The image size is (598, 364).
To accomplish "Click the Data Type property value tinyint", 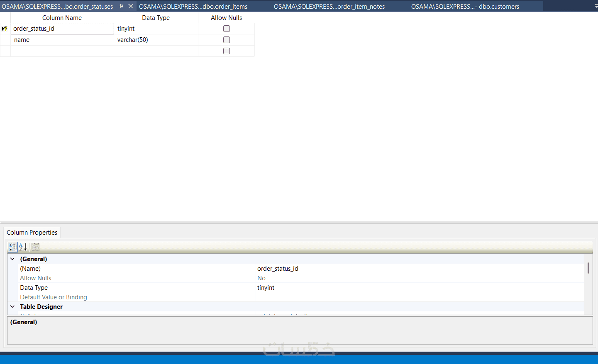I will [x=420, y=288].
